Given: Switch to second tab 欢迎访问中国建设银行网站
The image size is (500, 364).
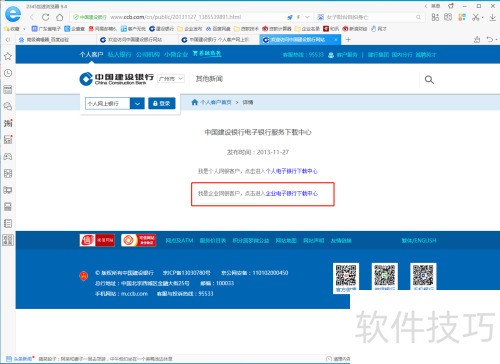Looking at the screenshot, I should (137, 40).
